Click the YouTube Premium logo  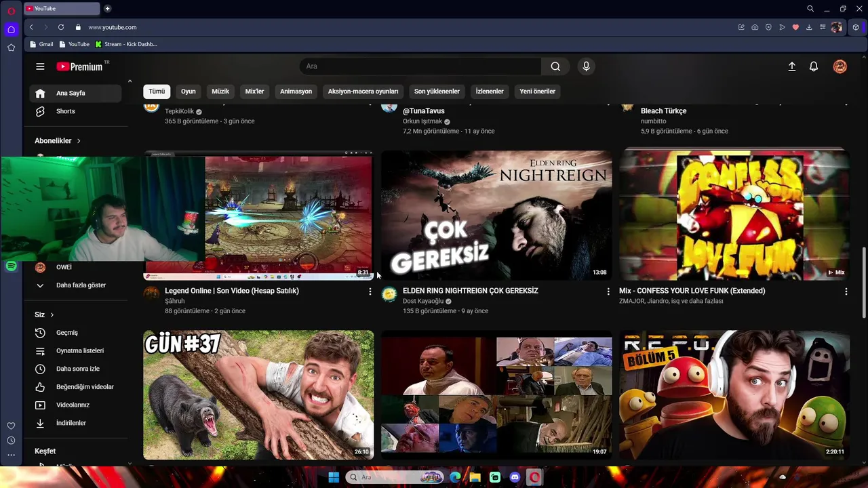[x=79, y=66]
